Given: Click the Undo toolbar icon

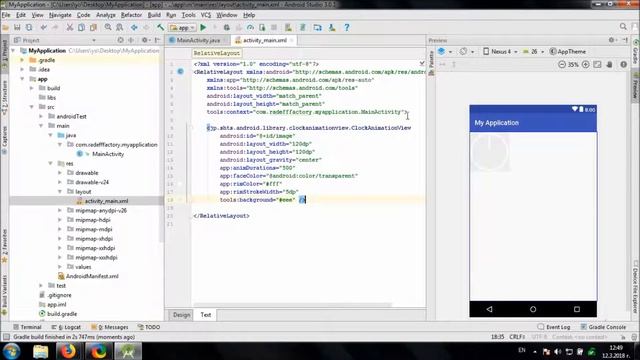Looking at the screenshot, I should click(x=44, y=27).
